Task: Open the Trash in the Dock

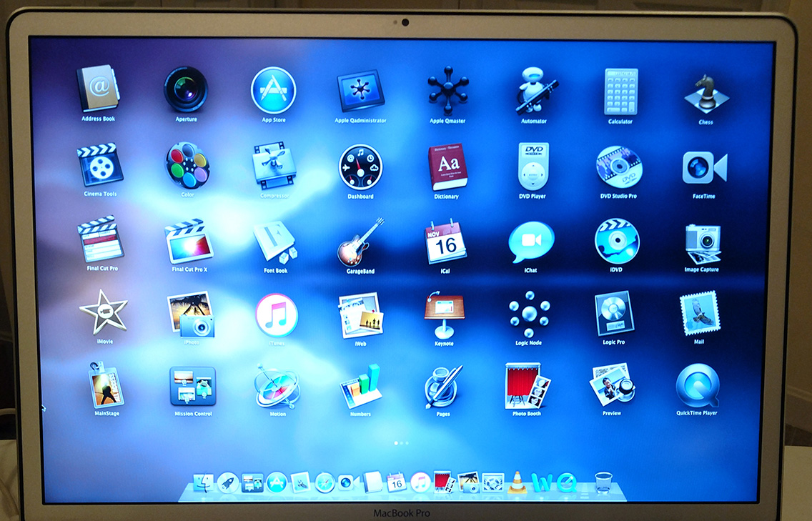Action: click(604, 482)
